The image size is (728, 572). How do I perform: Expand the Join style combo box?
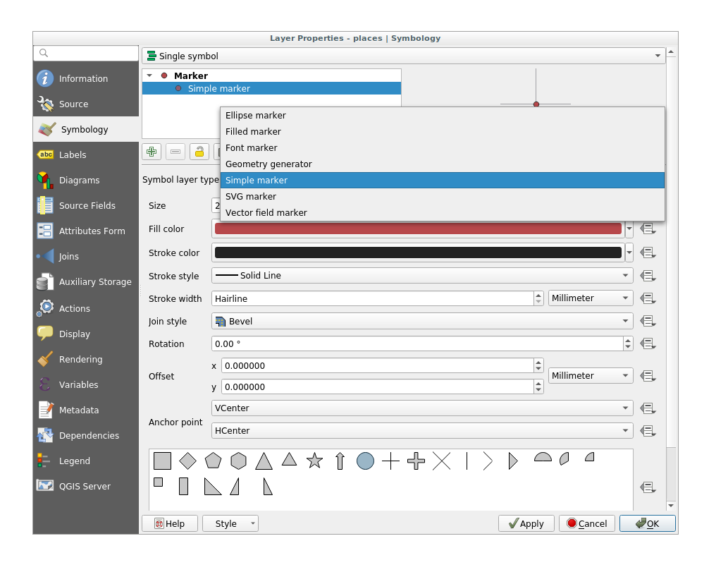[x=421, y=322]
